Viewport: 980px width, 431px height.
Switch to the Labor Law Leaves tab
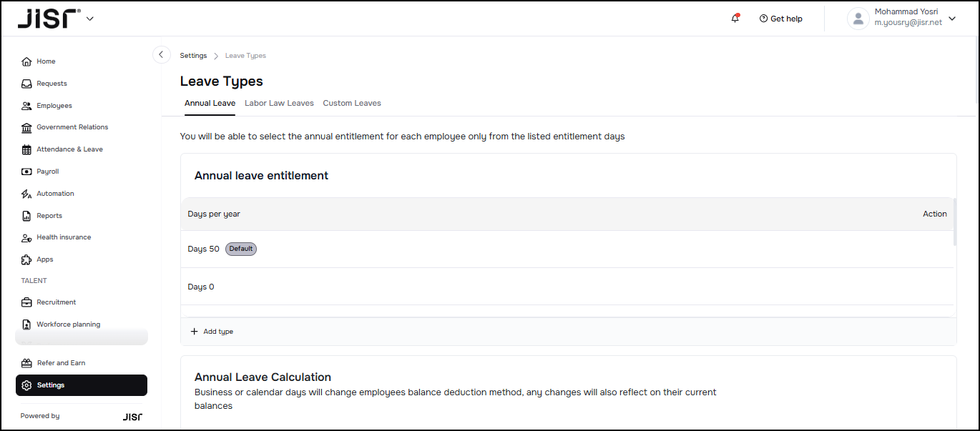click(279, 103)
